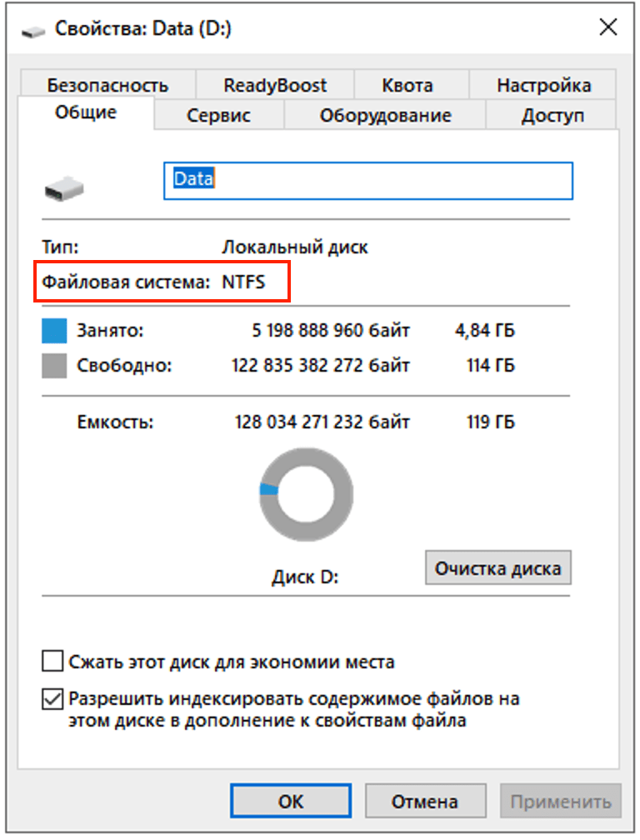Click the 119 ГБ capacity value

pos(491,422)
